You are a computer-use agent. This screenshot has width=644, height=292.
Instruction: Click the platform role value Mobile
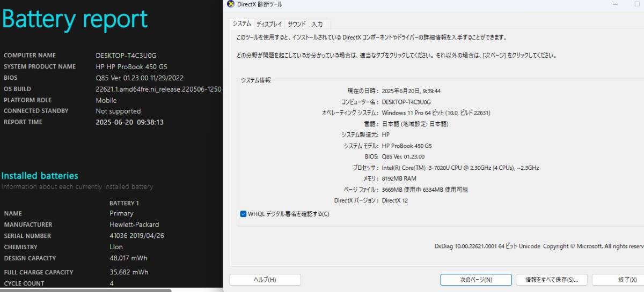click(x=106, y=100)
